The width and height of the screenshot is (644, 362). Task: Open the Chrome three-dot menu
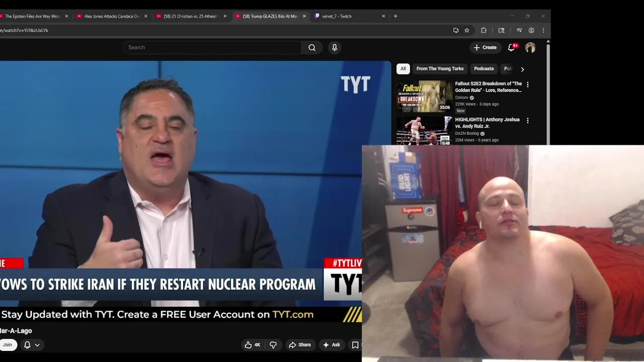[543, 30]
